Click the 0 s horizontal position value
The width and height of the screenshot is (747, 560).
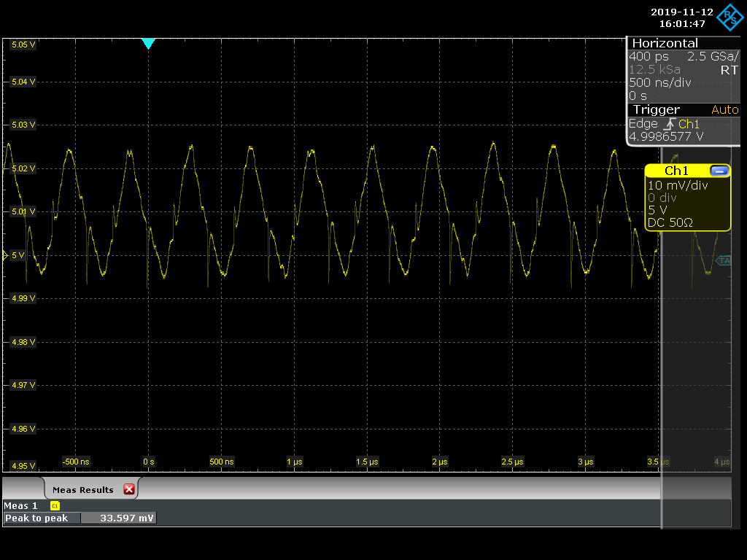638,96
